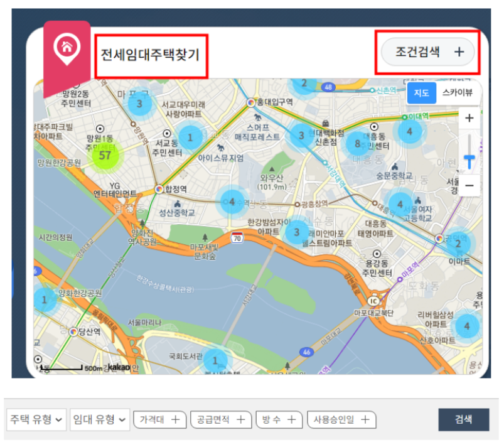Switch map to 지도 view
This screenshot has width=504, height=447.
pyautogui.click(x=421, y=93)
